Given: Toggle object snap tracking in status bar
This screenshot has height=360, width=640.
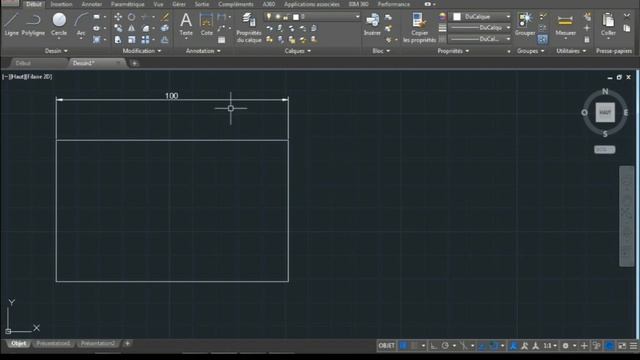Looking at the screenshot, I should tap(482, 346).
